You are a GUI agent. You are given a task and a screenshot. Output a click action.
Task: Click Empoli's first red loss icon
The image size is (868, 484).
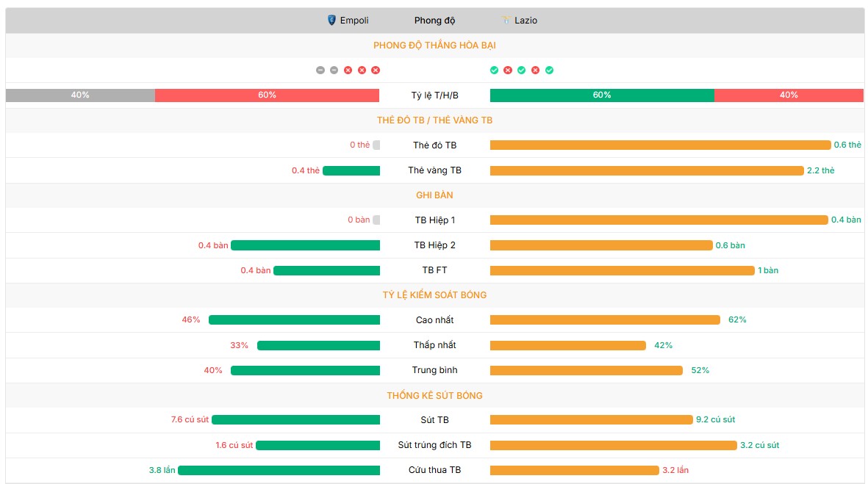[x=348, y=71]
